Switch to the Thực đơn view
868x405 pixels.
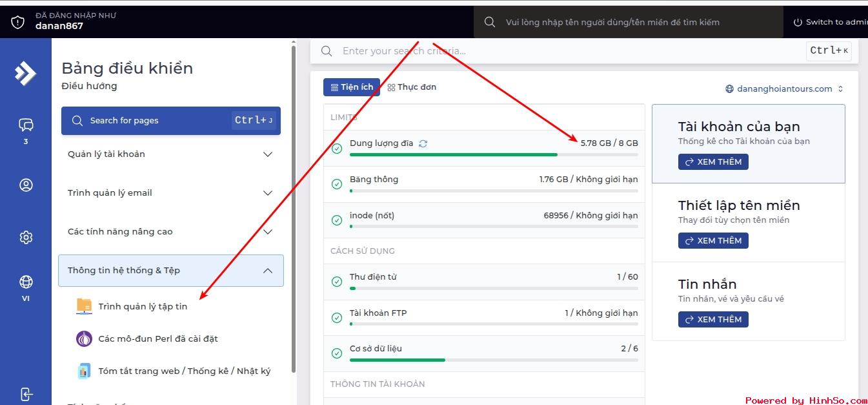pos(412,87)
